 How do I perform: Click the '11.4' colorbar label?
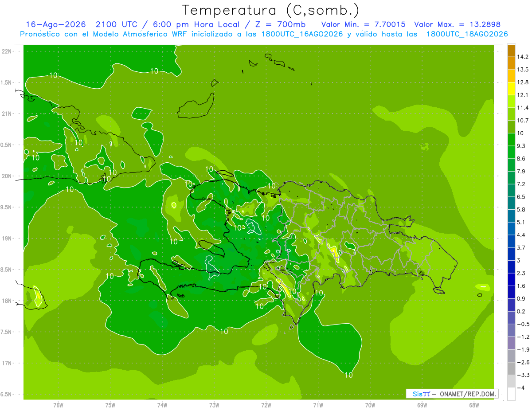(x=524, y=108)
